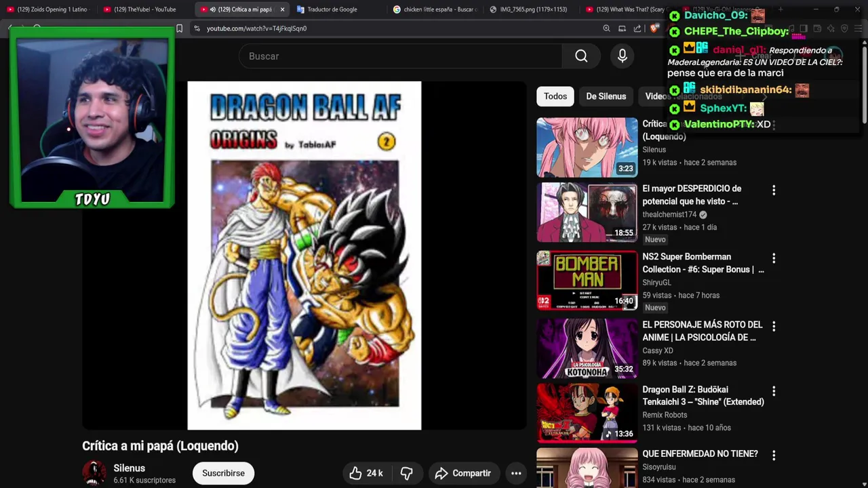Open 'EL PERSONAJE MÁS ROTO DEL ANIME' title
The height and width of the screenshot is (488, 868).
click(x=702, y=331)
